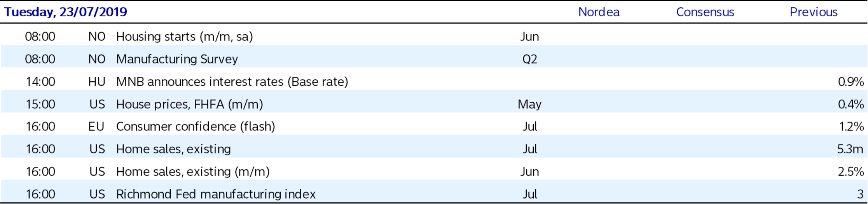
Task: Click the Manufacturing Survey event name
Action: click(177, 59)
